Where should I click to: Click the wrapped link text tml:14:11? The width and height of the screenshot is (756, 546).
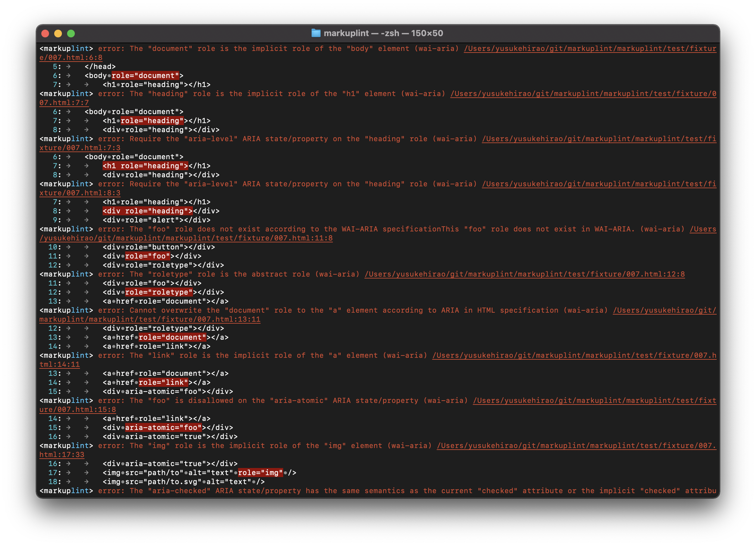59,365
